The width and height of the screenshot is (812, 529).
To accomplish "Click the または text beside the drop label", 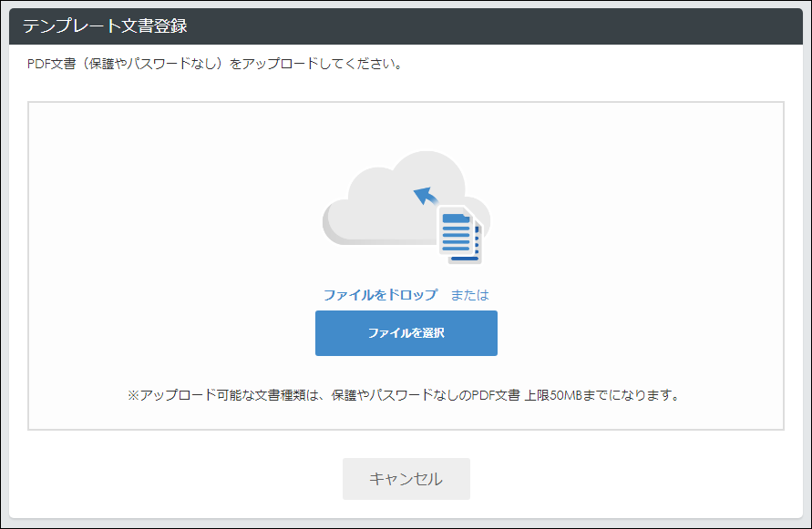I will (x=469, y=295).
